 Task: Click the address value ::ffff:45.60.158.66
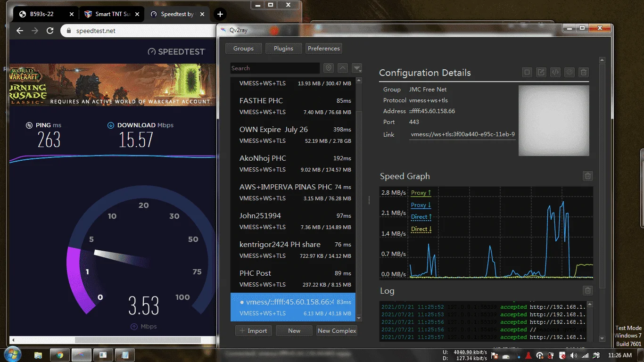click(x=432, y=111)
